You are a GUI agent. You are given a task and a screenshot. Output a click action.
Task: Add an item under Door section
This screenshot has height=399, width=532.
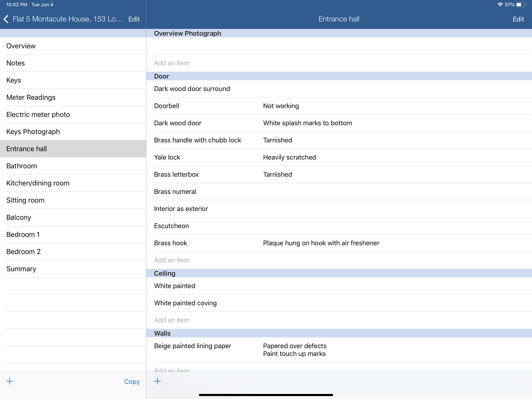click(x=339, y=260)
